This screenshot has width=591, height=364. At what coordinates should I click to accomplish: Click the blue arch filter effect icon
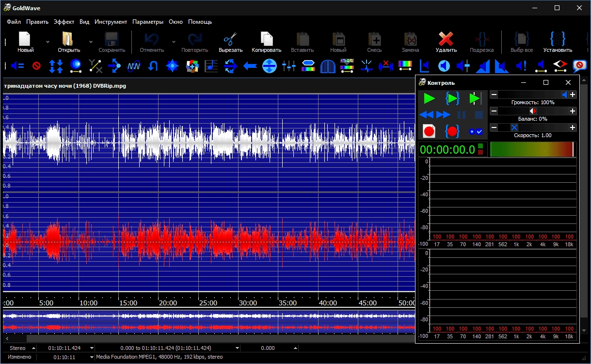coord(328,65)
